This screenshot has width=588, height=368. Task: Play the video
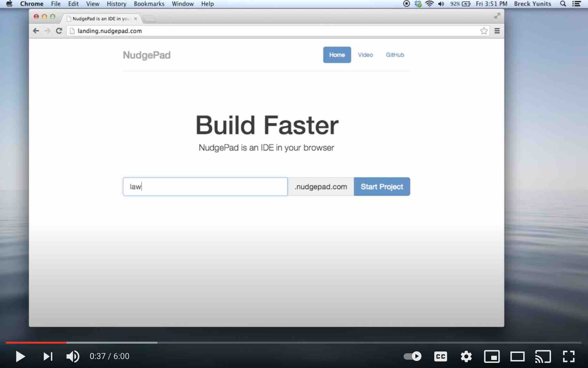20,356
